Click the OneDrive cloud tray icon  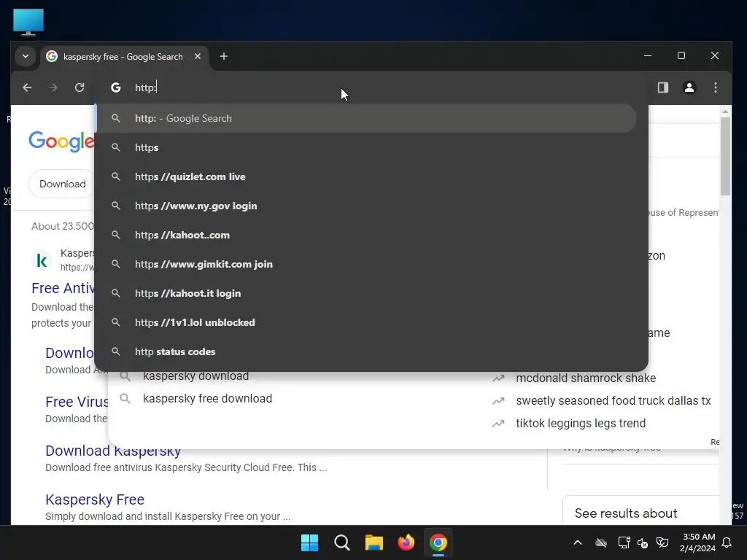pos(601,542)
